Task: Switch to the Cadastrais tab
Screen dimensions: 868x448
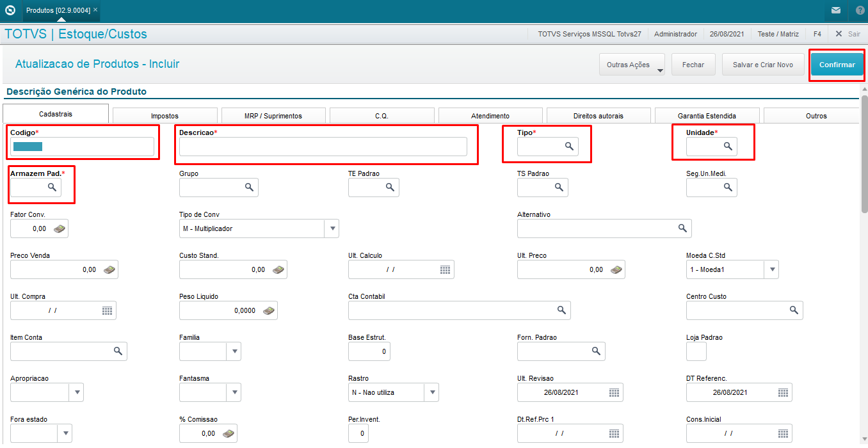Action: point(56,114)
